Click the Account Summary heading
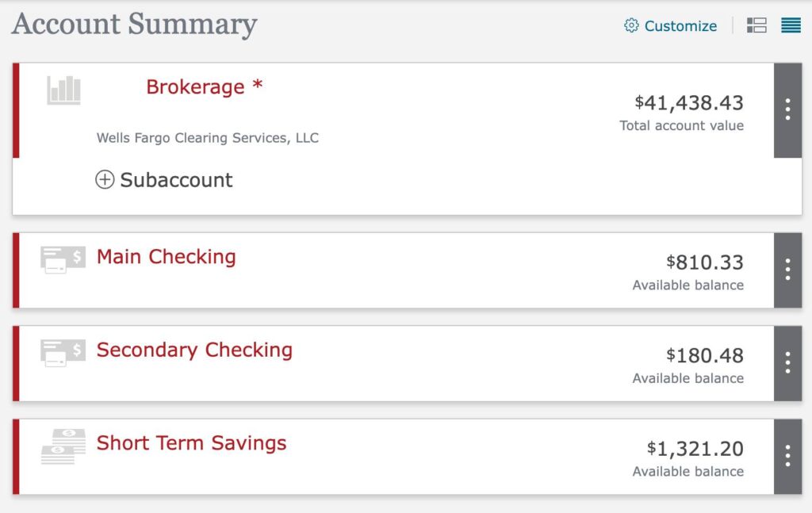This screenshot has width=812, height=513. (x=134, y=24)
